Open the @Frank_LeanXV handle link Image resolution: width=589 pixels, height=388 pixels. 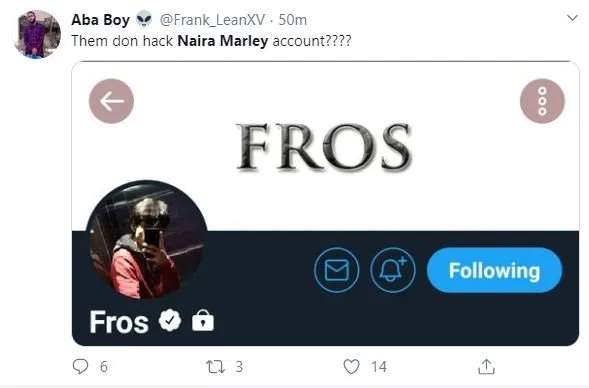pyautogui.click(x=213, y=20)
